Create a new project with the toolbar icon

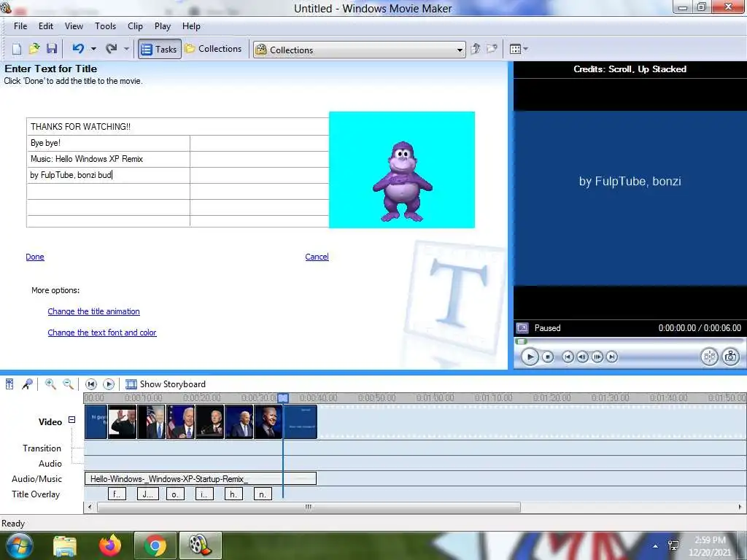click(x=17, y=49)
